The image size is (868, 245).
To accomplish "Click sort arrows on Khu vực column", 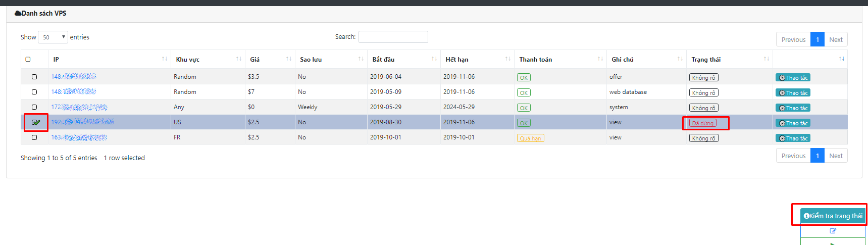I will pos(239,59).
